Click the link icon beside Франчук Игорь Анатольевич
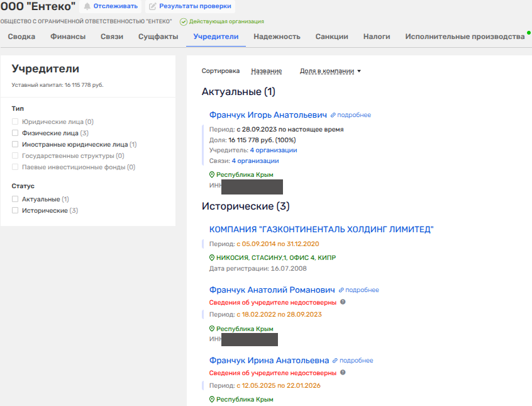This screenshot has width=532, height=406. [x=333, y=115]
